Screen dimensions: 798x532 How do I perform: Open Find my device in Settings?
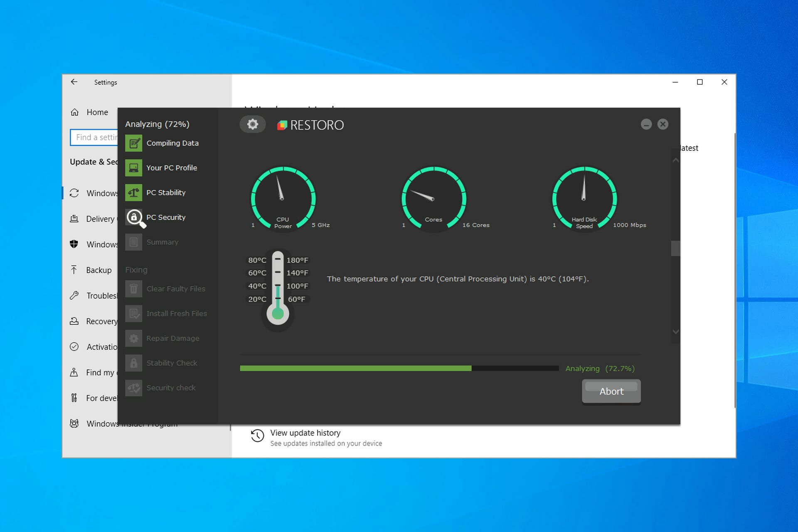93,372
